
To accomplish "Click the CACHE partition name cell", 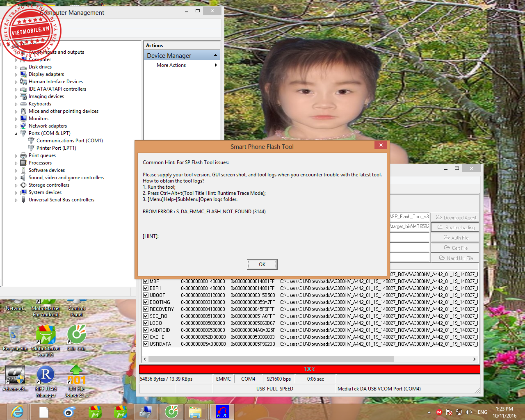I will point(157,337).
